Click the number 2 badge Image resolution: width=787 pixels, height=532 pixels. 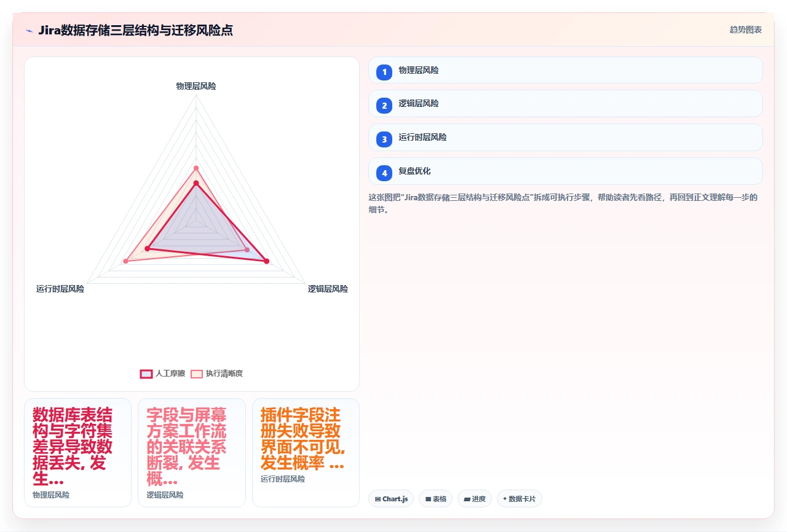(x=384, y=106)
